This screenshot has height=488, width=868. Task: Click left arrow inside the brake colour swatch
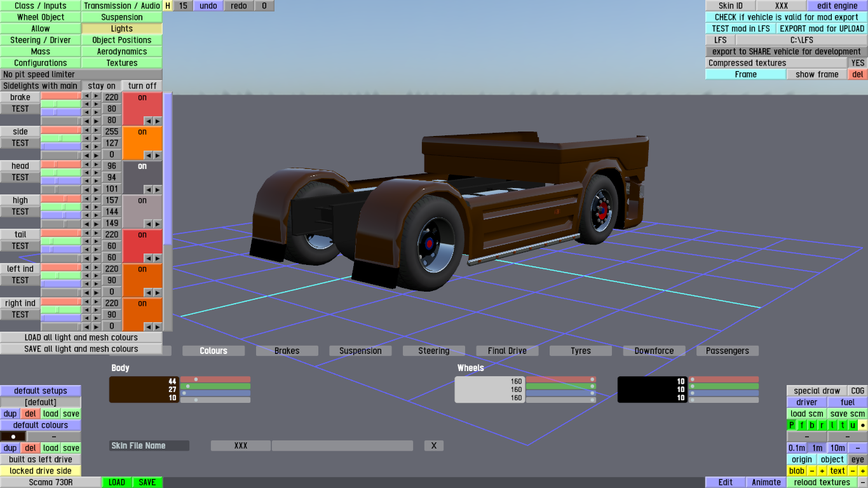148,121
